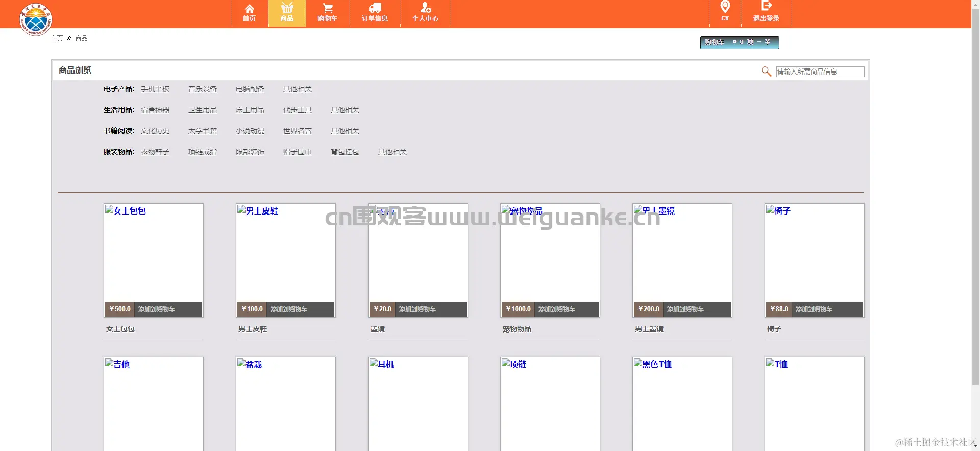The height and width of the screenshot is (451, 980).
Task: Filter by 大学书籍 category
Action: tap(203, 131)
